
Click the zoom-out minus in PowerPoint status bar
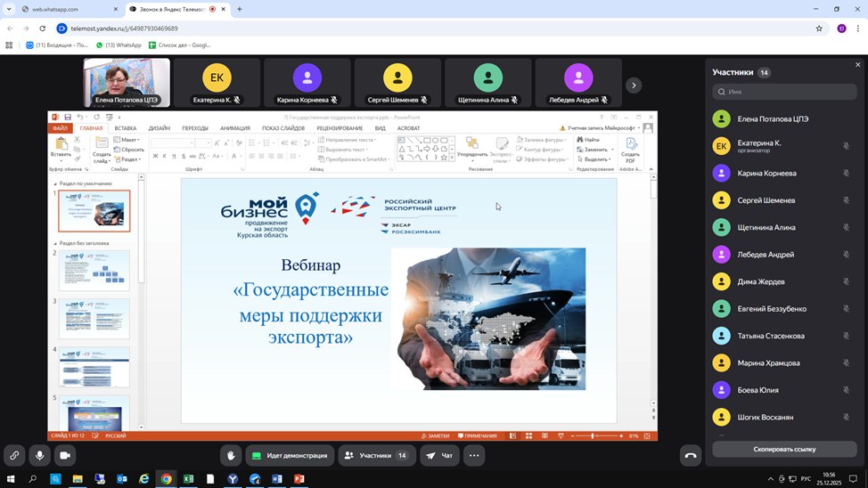(x=572, y=436)
